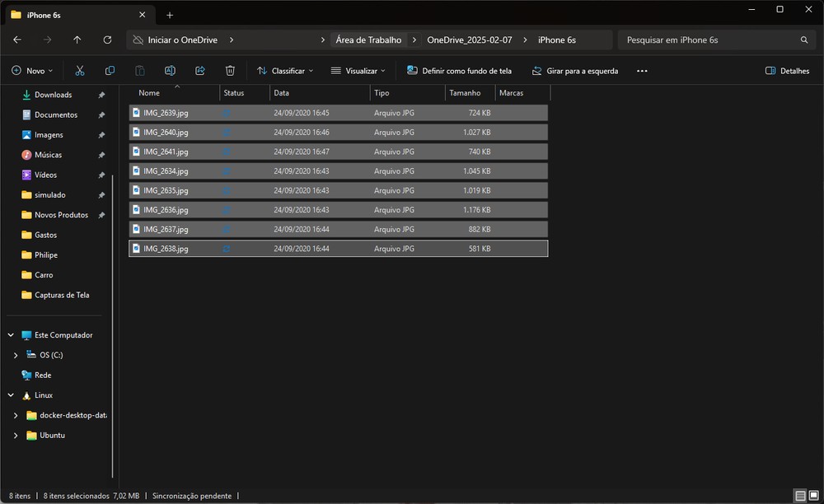Viewport: 824px width, 504px height.
Task: Click the Share icon in toolbar
Action: point(200,71)
